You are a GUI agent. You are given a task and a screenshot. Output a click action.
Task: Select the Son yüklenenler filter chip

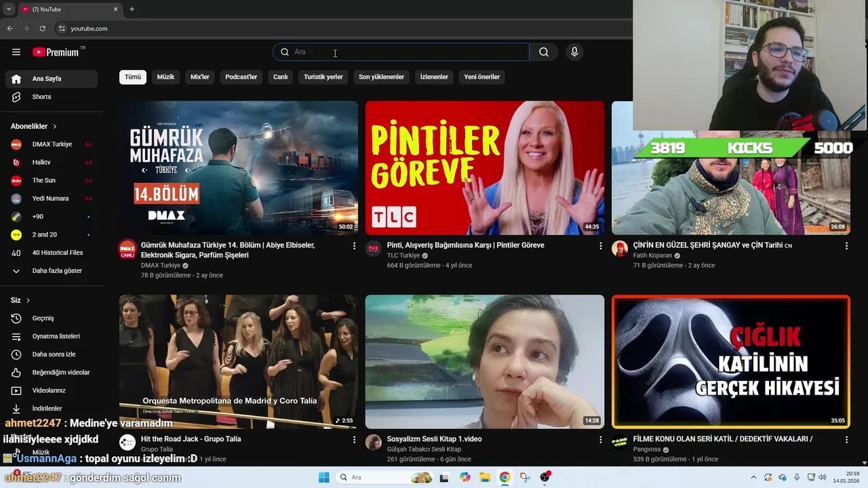click(x=381, y=77)
